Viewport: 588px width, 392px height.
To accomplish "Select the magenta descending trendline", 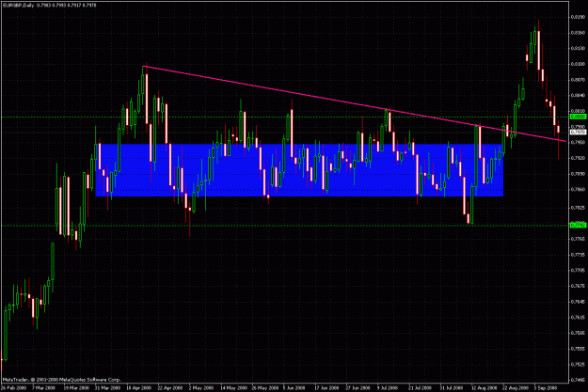I will click(355, 103).
